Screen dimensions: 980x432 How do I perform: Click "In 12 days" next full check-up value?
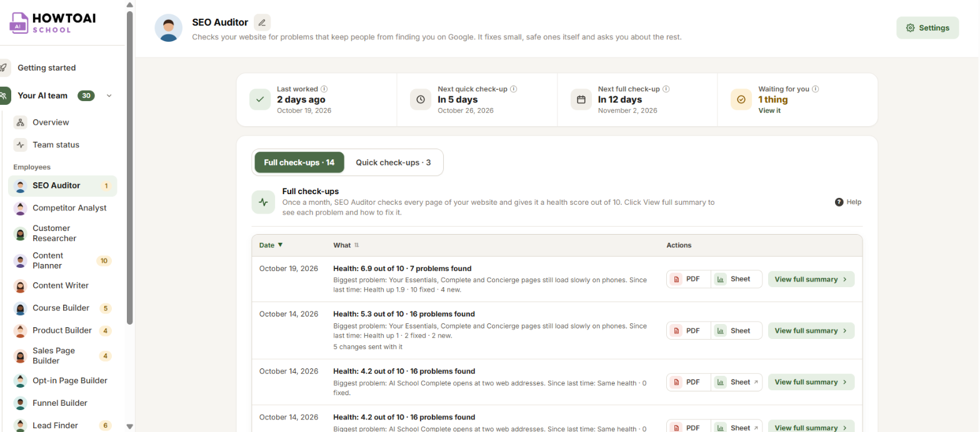(x=620, y=99)
